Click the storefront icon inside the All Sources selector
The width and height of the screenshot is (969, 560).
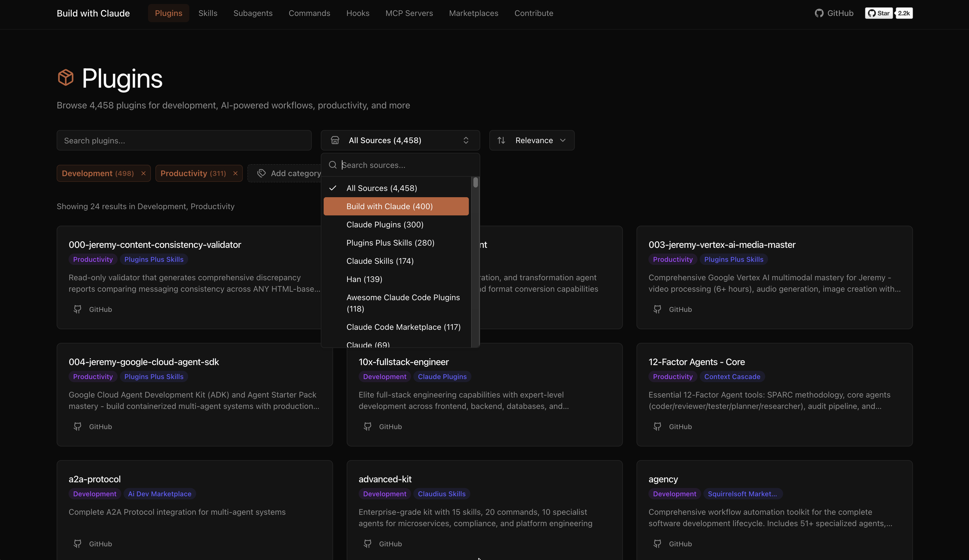pyautogui.click(x=335, y=140)
